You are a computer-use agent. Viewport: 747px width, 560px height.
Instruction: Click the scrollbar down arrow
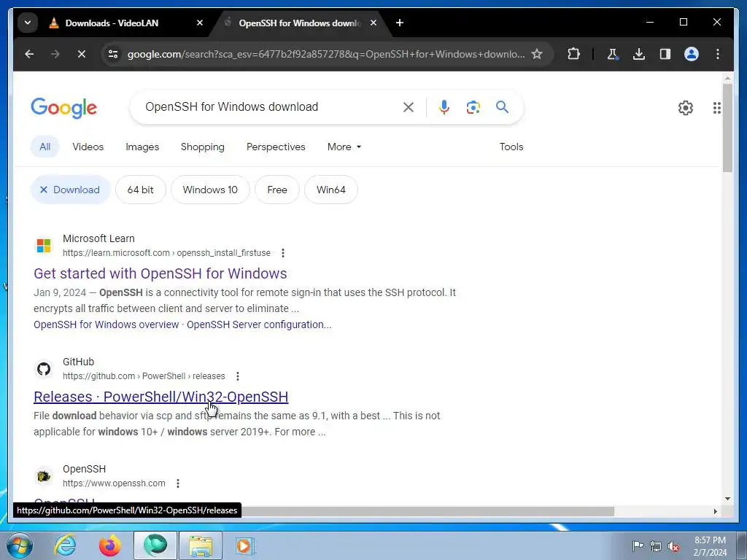click(x=727, y=499)
